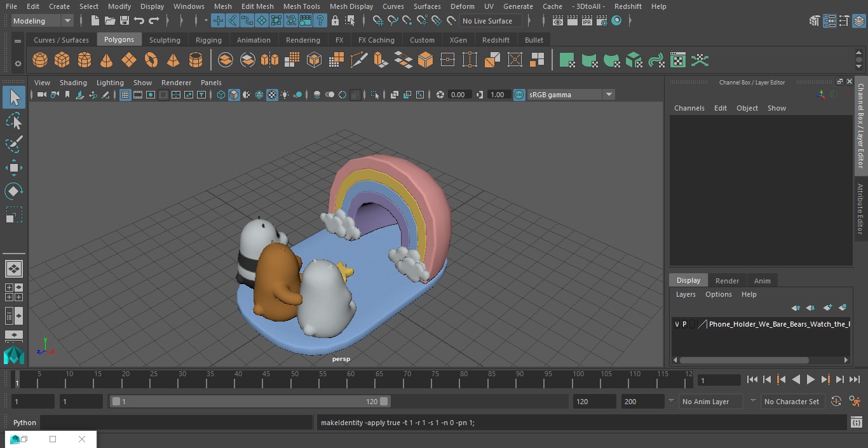This screenshot has width=868, height=448.
Task: Select the Phone_Holder_We_Bare_Bears layer
Action: point(779,324)
